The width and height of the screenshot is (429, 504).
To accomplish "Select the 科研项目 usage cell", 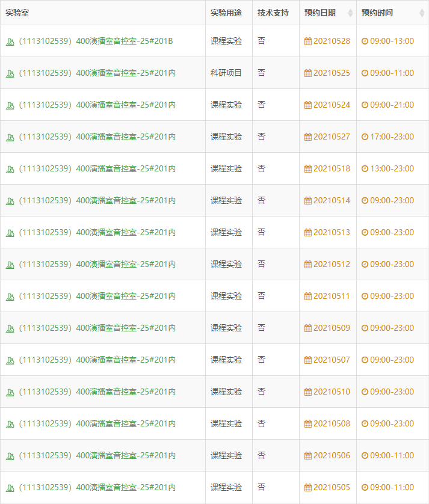I will pyautogui.click(x=226, y=73).
